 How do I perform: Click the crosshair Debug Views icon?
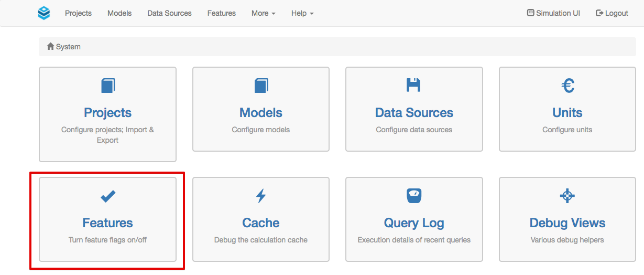click(x=567, y=196)
